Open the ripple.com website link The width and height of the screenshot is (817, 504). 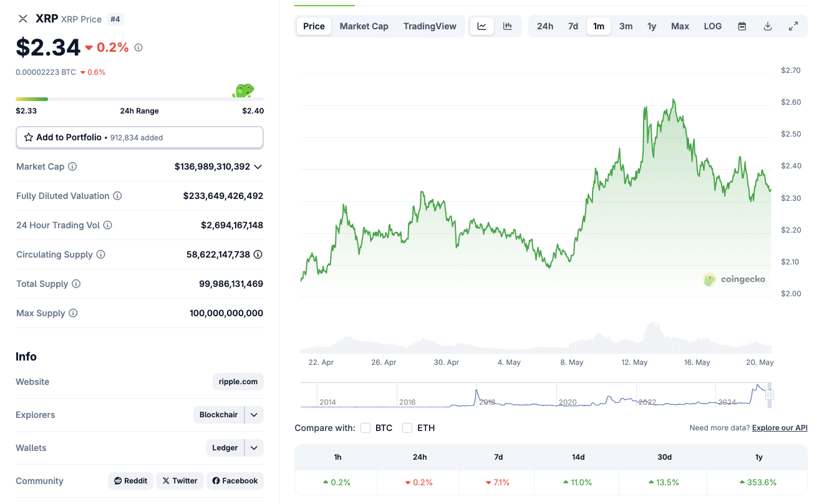238,382
